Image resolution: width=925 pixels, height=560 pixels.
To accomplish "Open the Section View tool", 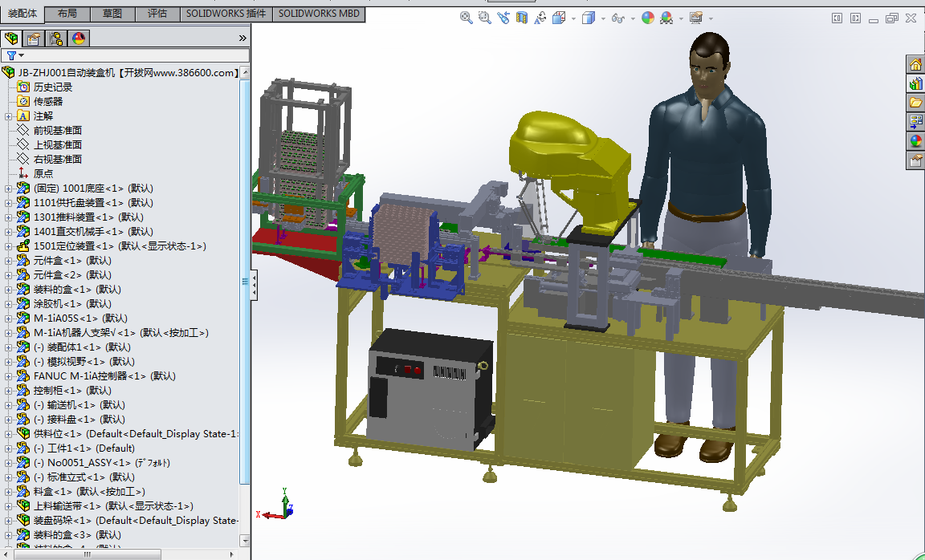I will click(x=522, y=18).
